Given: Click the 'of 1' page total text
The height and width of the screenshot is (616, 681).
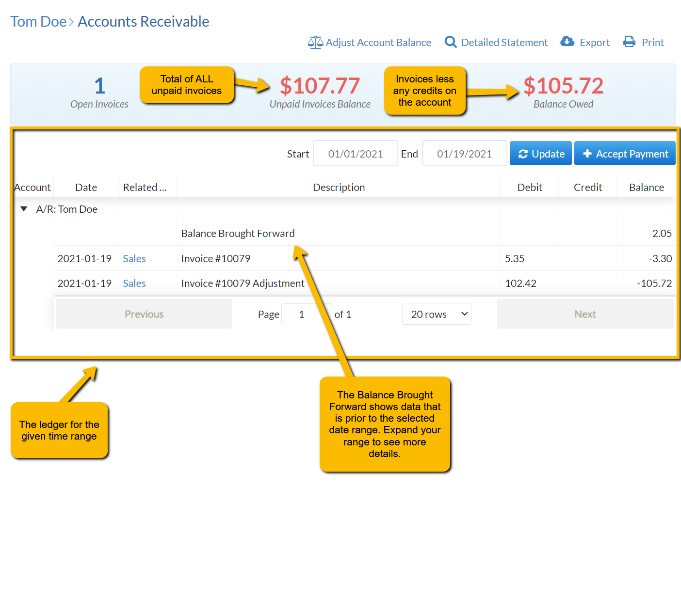Looking at the screenshot, I should click(x=342, y=315).
